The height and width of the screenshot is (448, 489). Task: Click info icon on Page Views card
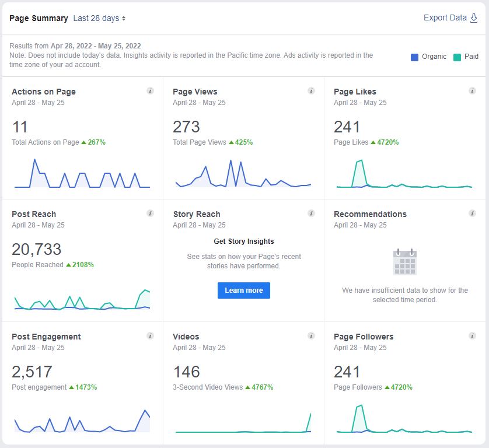(311, 91)
